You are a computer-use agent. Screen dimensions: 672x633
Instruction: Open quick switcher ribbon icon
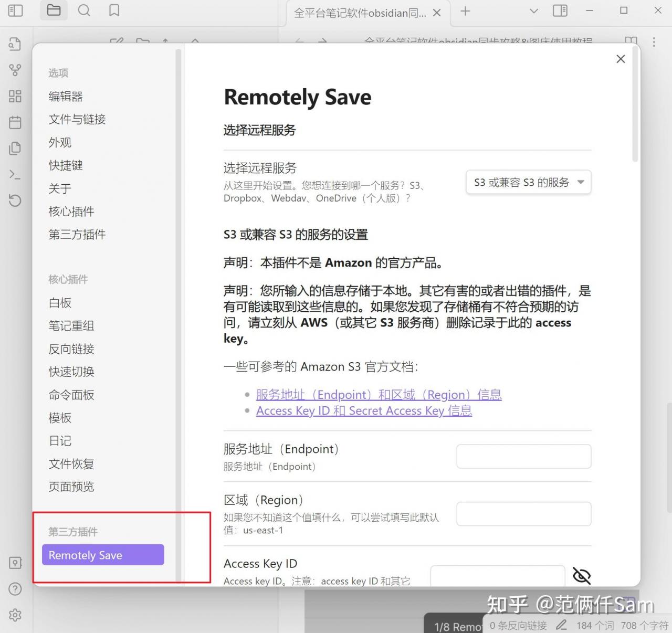(x=15, y=44)
